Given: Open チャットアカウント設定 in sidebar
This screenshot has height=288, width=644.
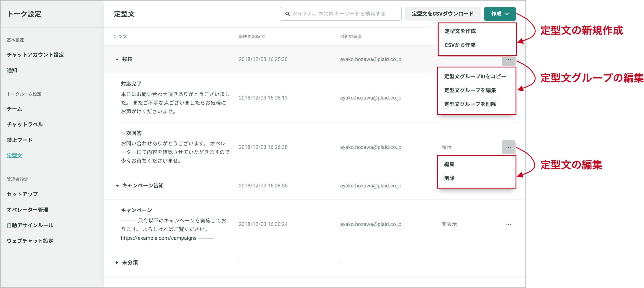Looking at the screenshot, I should [x=35, y=55].
